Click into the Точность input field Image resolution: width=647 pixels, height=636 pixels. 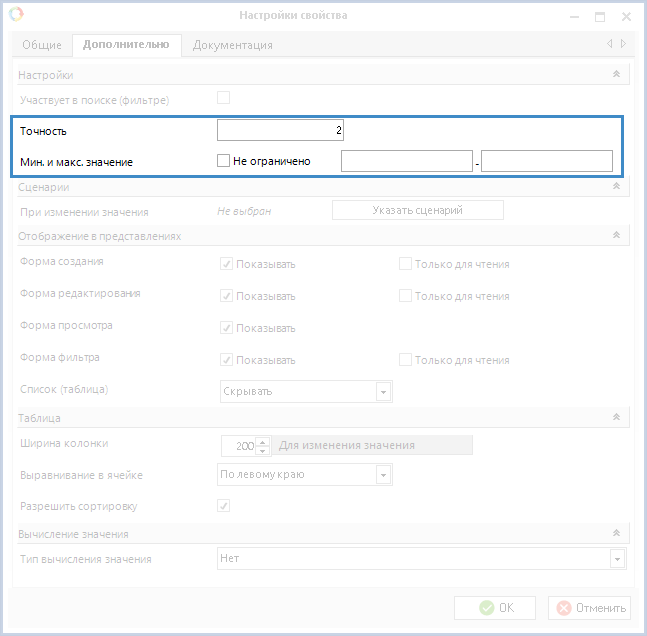281,131
